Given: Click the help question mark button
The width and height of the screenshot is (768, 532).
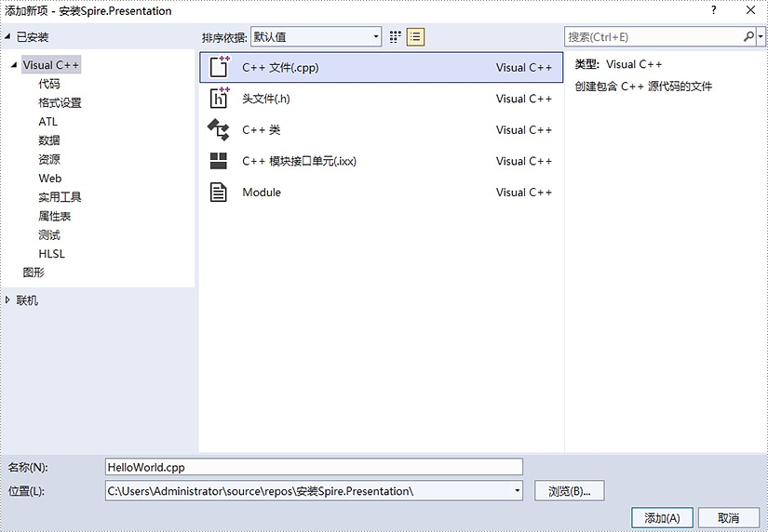Looking at the screenshot, I should coord(714,10).
